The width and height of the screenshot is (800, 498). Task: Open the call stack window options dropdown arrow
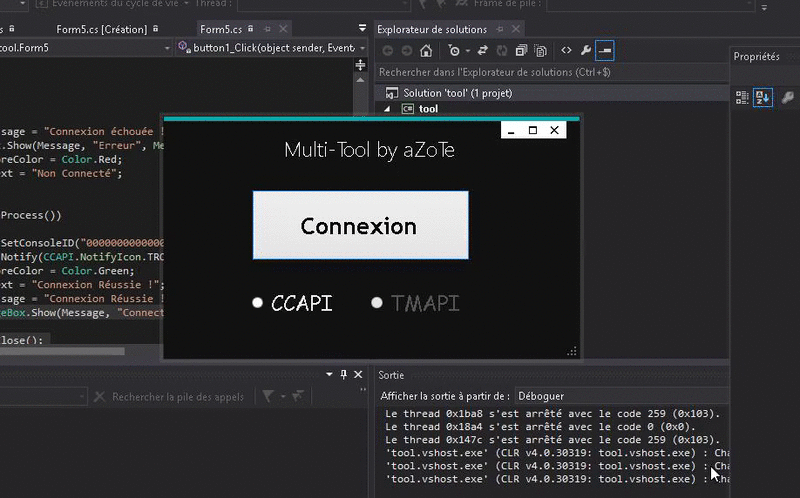[329, 375]
